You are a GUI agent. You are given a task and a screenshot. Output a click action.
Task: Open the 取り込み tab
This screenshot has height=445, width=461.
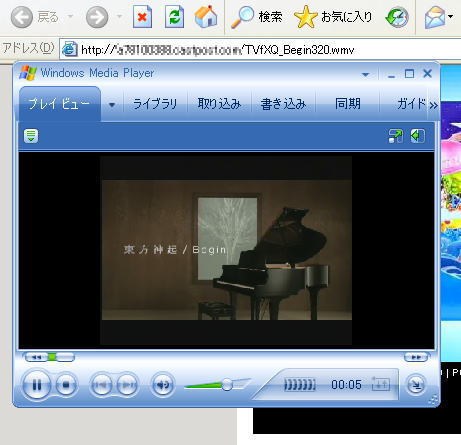pyautogui.click(x=219, y=104)
